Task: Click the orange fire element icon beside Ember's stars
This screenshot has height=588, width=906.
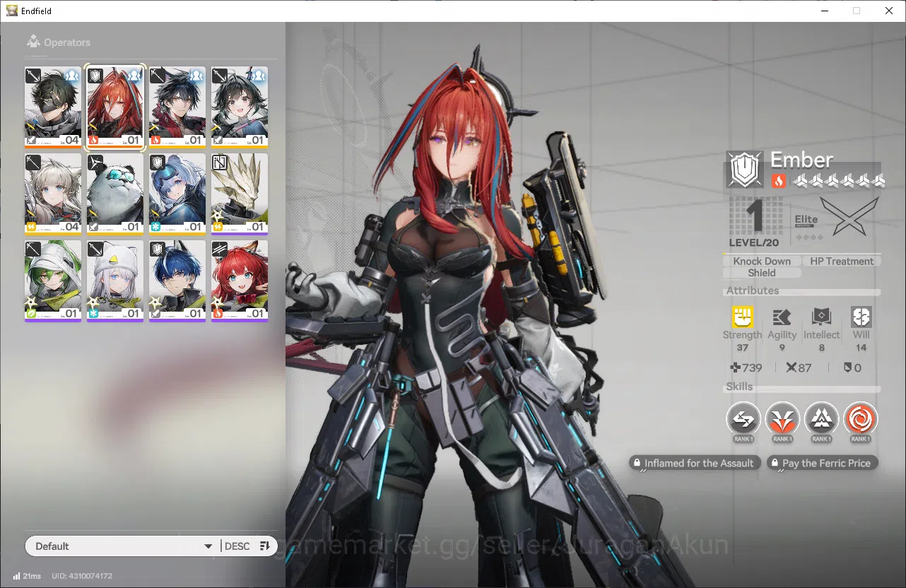Action: click(x=778, y=181)
